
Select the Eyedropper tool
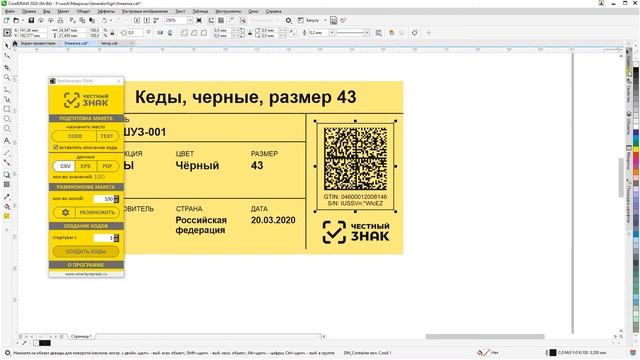[7, 196]
